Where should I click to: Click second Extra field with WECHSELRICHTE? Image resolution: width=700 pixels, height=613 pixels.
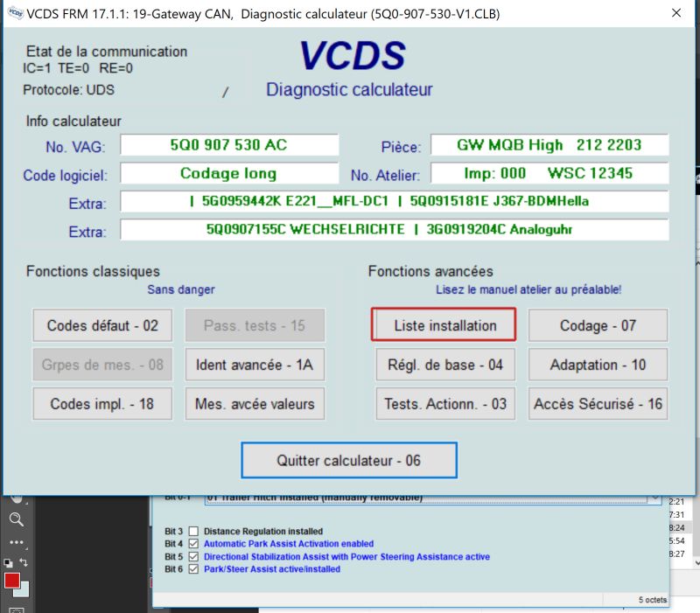[395, 229]
